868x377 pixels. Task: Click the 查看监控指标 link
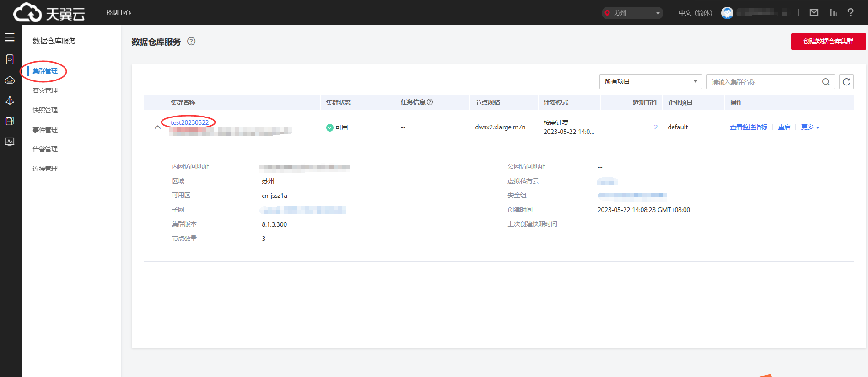pyautogui.click(x=748, y=127)
